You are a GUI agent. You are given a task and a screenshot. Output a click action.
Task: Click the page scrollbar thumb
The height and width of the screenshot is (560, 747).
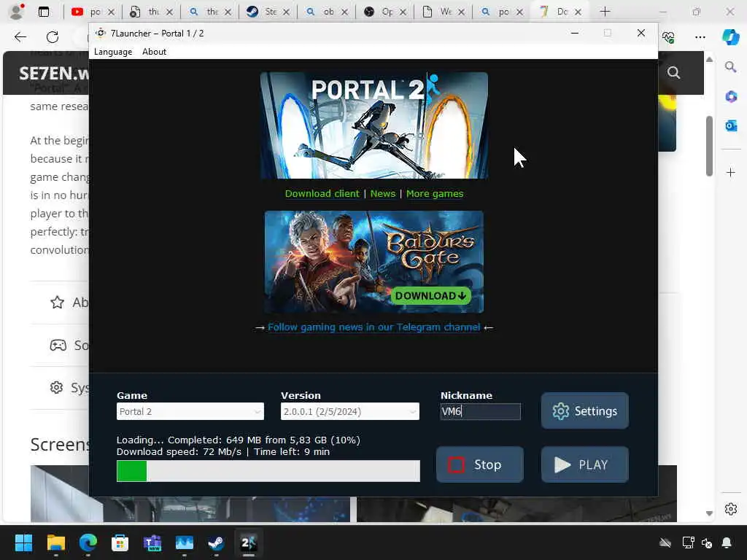tap(709, 146)
